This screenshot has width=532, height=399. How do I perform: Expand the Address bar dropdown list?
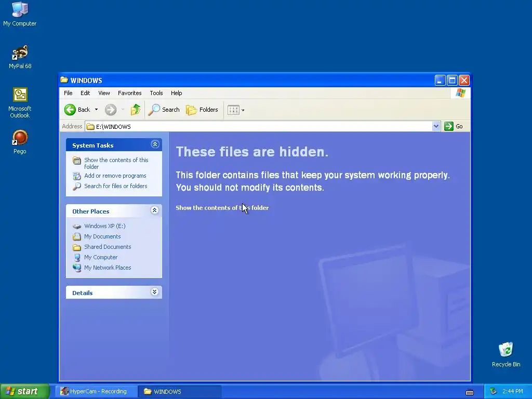coord(436,126)
